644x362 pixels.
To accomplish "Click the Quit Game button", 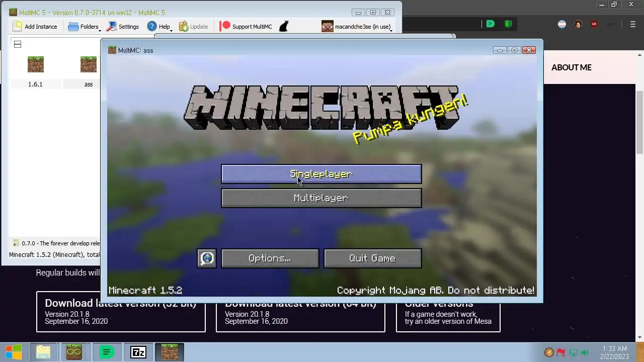I will click(372, 258).
